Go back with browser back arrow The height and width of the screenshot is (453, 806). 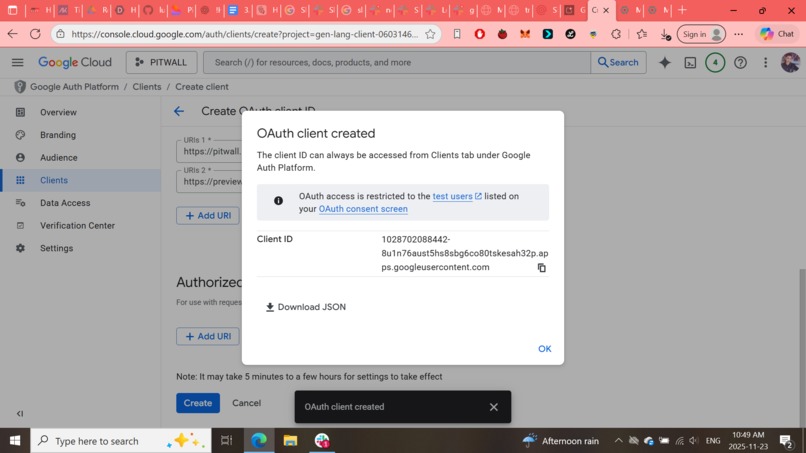click(12, 34)
